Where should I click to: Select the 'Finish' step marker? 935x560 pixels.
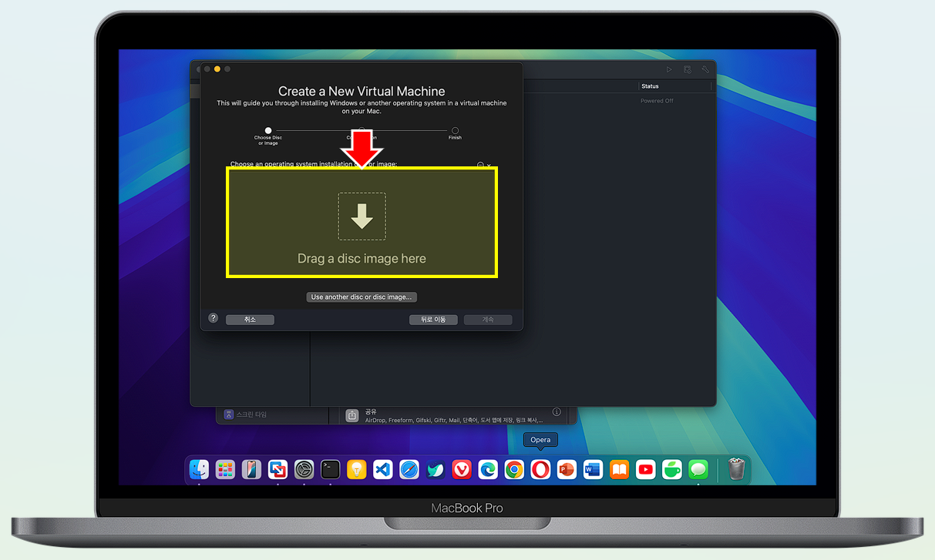[455, 131]
